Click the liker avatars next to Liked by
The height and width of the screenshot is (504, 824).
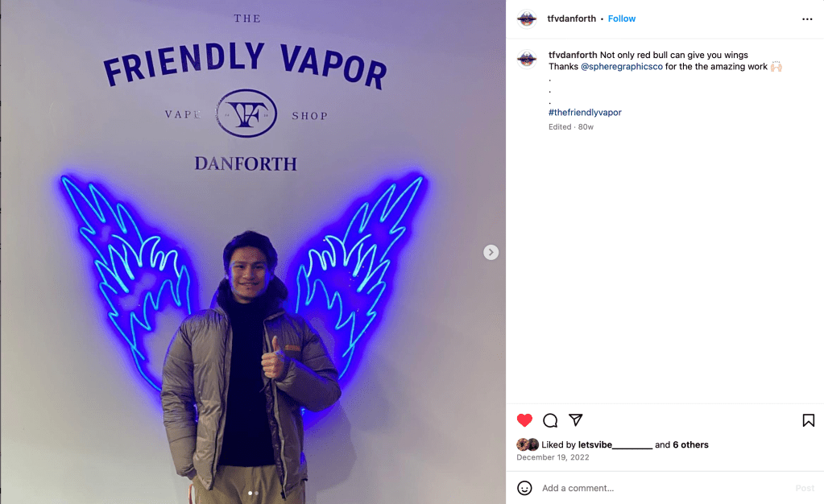point(528,444)
